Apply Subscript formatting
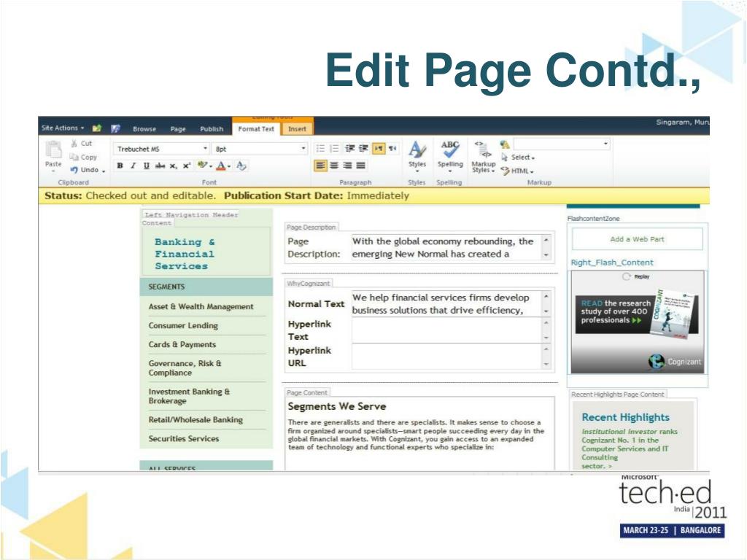The width and height of the screenshot is (747, 560). pos(174,166)
